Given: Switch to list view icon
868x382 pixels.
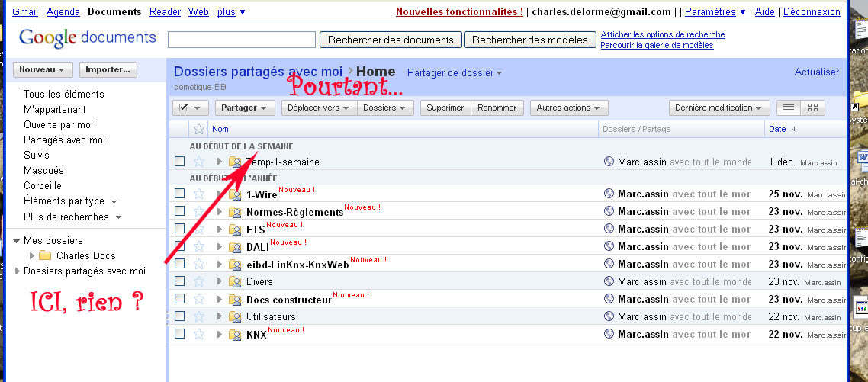Looking at the screenshot, I should coord(788,108).
